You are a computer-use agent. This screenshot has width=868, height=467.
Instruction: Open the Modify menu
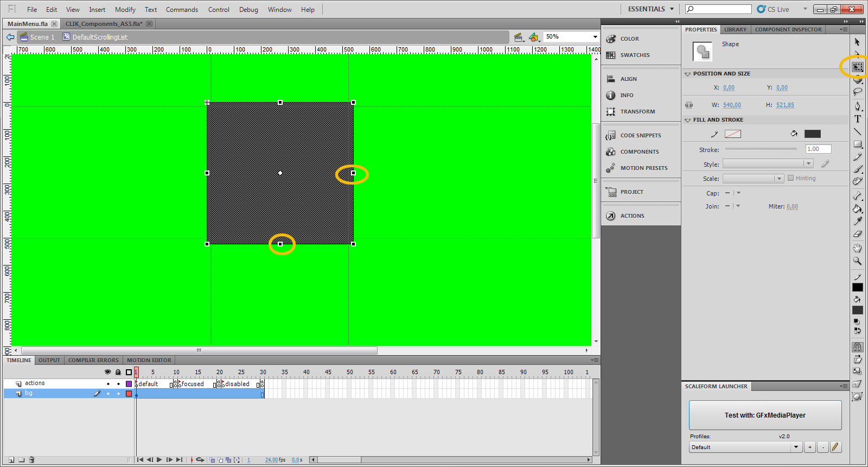(x=125, y=9)
